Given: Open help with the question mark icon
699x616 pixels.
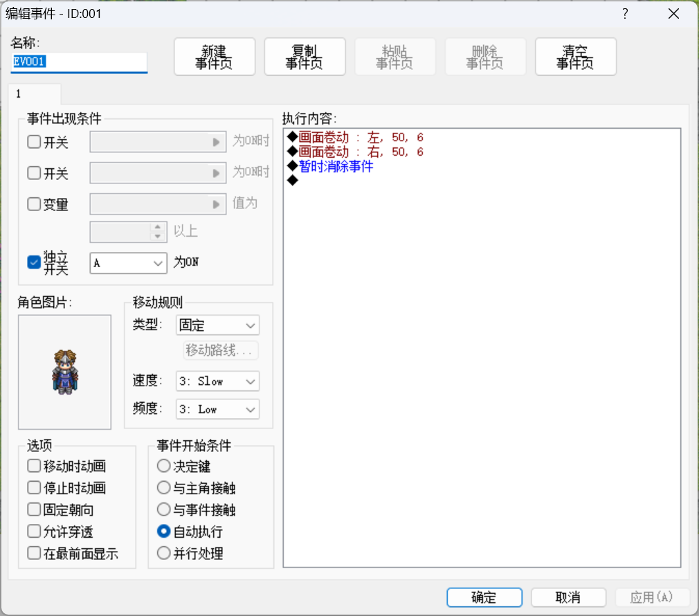Looking at the screenshot, I should coord(625,14).
